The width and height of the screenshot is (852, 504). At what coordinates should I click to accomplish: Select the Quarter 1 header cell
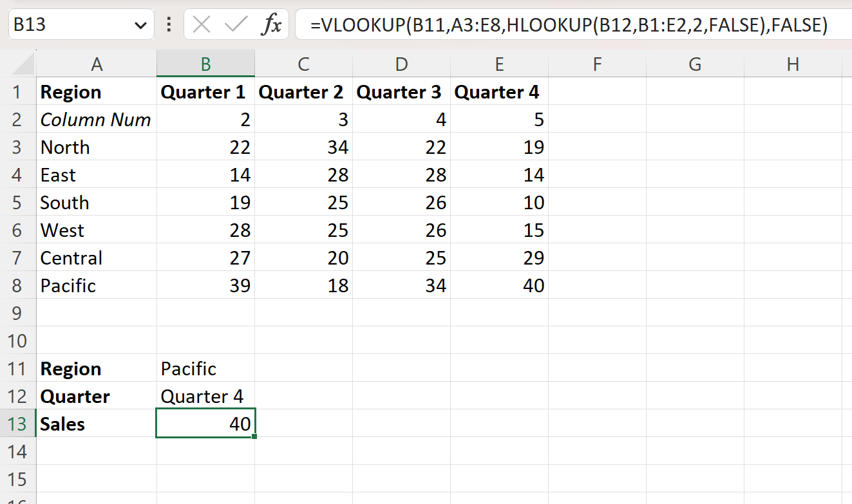click(205, 92)
